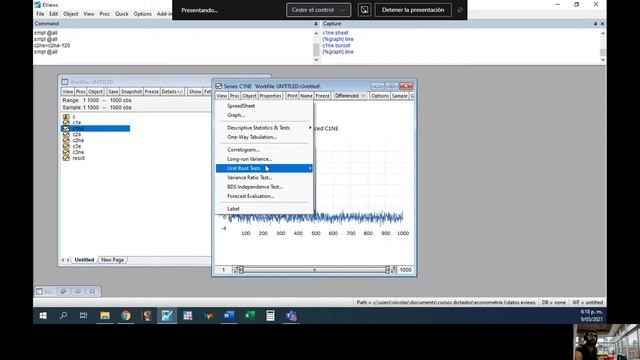The width and height of the screenshot is (640, 360).
Task: Open Google Chrome from taskbar
Action: [x=126, y=316]
